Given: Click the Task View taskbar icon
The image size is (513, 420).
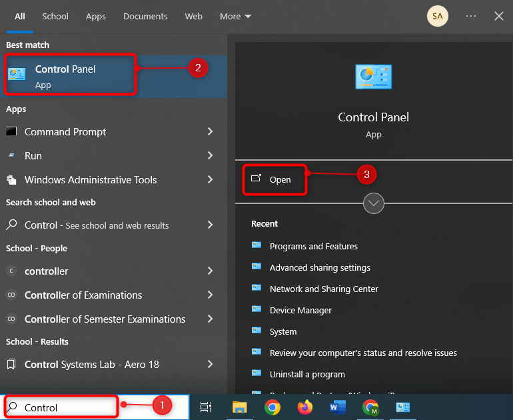Looking at the screenshot, I should pyautogui.click(x=206, y=407).
